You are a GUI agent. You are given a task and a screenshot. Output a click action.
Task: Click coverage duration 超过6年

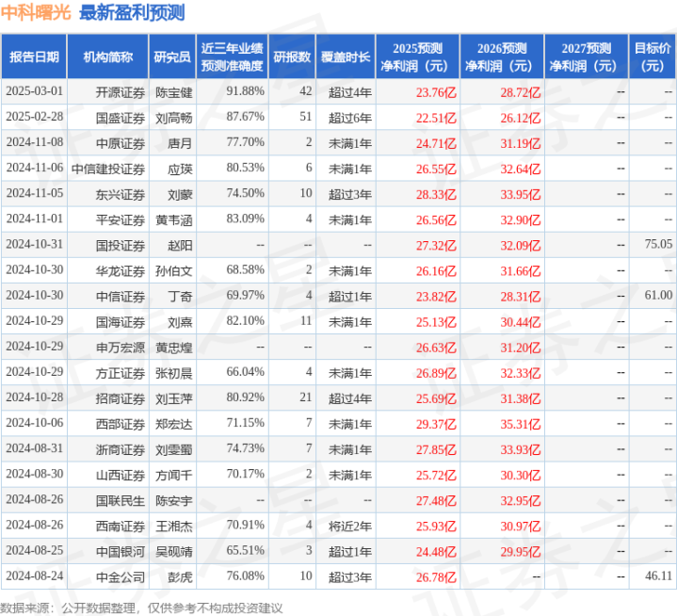[x=350, y=118]
